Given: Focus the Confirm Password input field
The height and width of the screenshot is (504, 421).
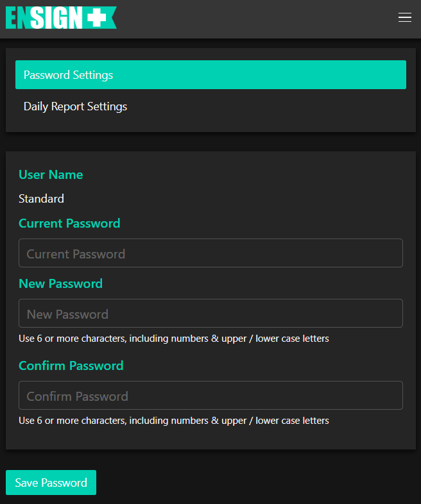Looking at the screenshot, I should click(210, 396).
